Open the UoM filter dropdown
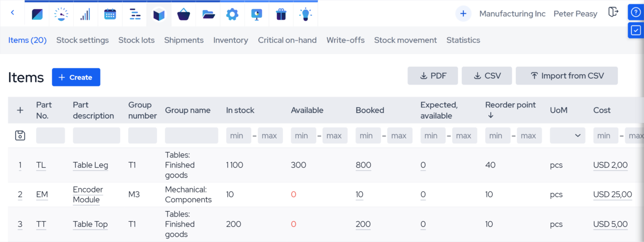Viewport: 644px width, 242px height. [x=567, y=135]
